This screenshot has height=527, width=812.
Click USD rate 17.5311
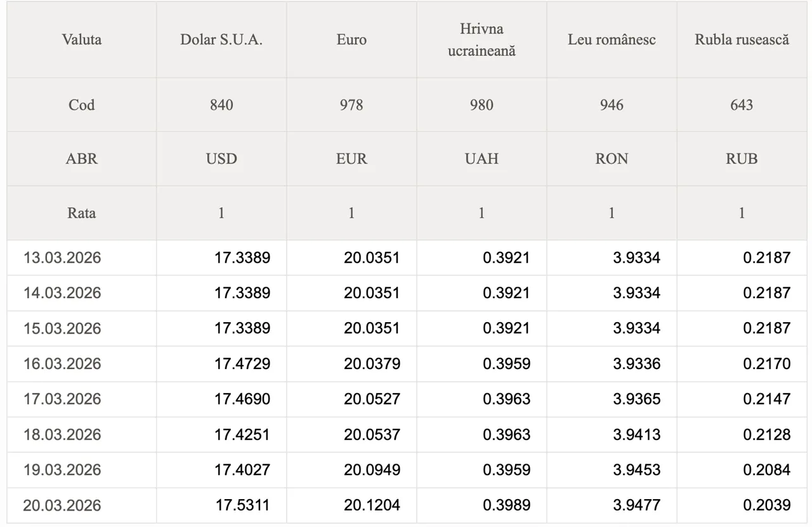tap(242, 505)
